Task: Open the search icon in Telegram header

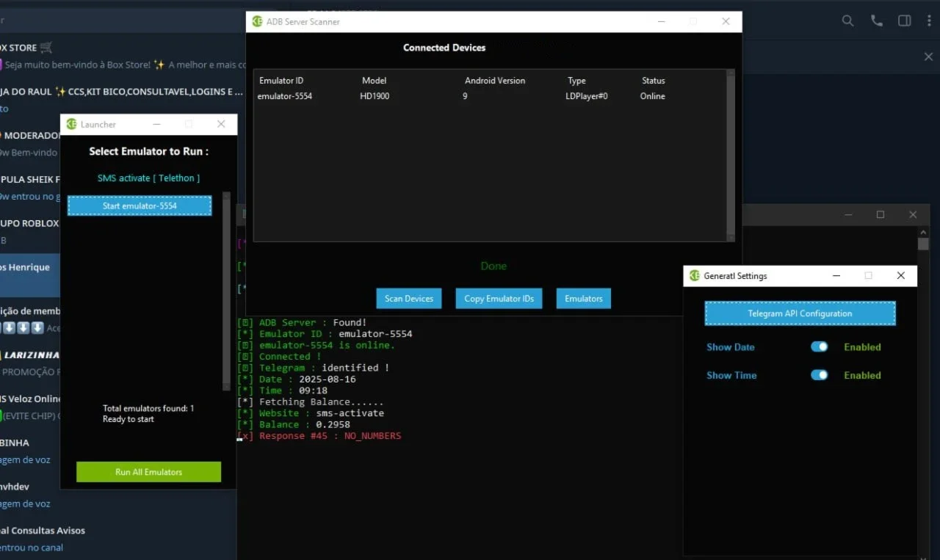Action: click(847, 21)
